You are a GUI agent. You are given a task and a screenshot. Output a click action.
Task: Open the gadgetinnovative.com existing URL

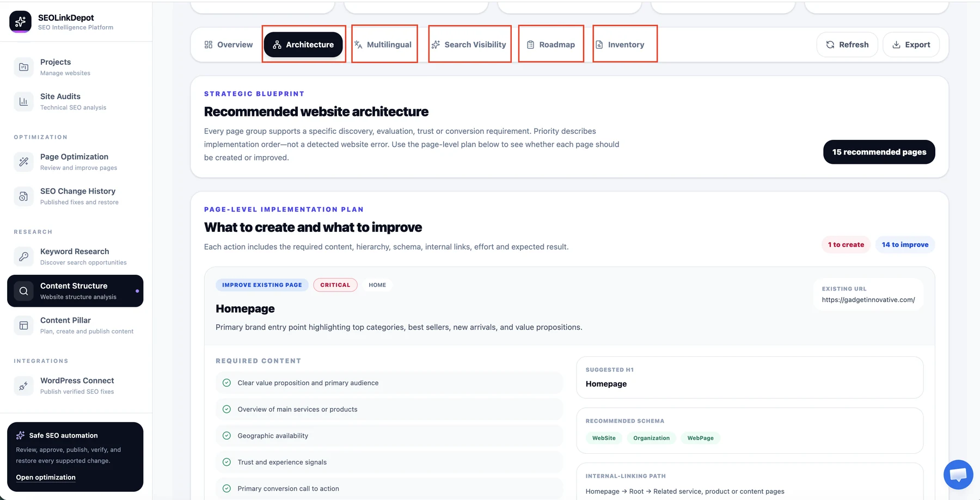click(868, 300)
